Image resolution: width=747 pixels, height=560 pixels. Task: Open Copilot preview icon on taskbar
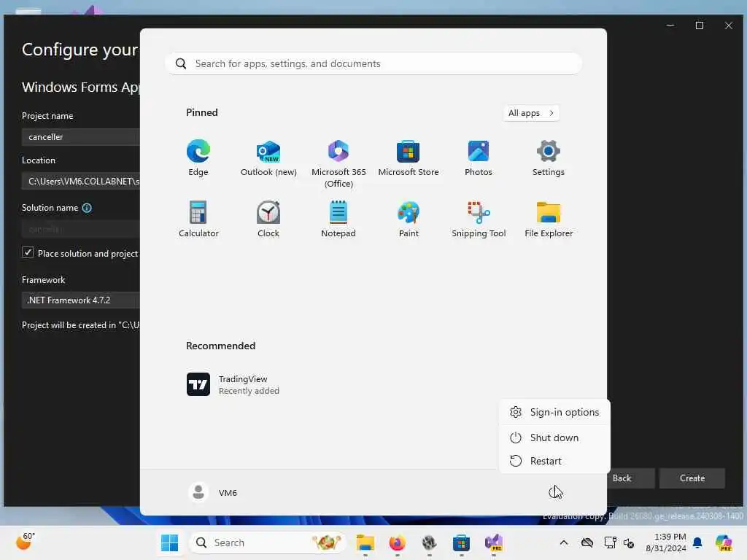[724, 542]
